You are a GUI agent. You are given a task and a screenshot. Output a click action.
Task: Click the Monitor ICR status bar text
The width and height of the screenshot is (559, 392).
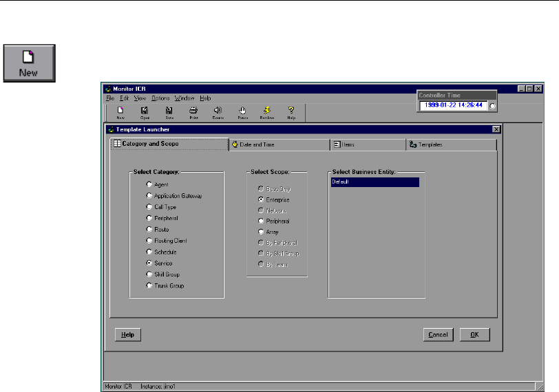(118, 386)
